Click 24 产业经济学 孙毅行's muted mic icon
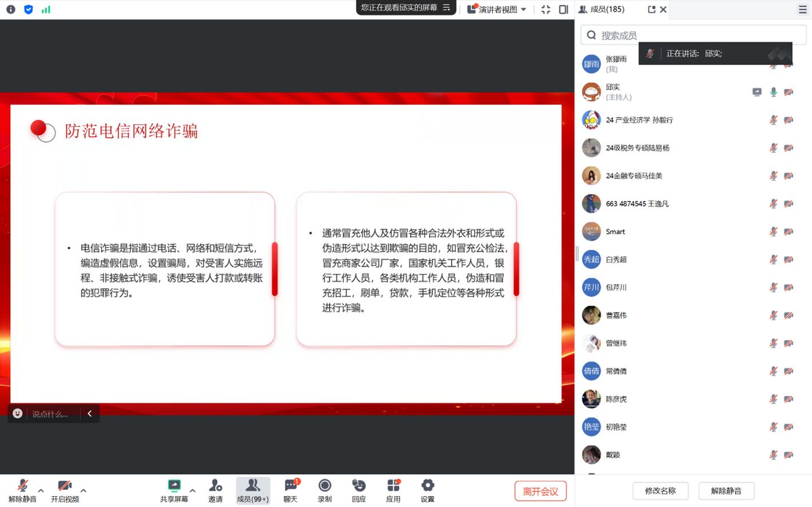The width and height of the screenshot is (812, 507). point(773,120)
